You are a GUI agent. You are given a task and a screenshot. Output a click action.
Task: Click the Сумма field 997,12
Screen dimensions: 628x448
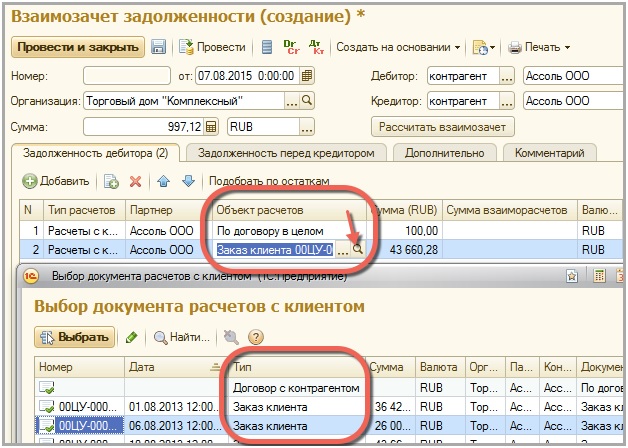[144, 127]
